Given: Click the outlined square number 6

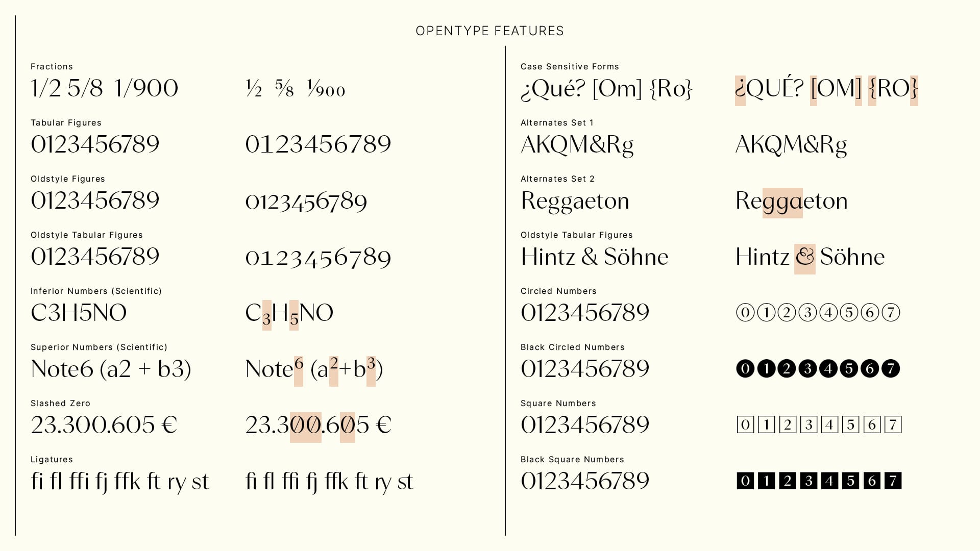Looking at the screenshot, I should tap(872, 424).
